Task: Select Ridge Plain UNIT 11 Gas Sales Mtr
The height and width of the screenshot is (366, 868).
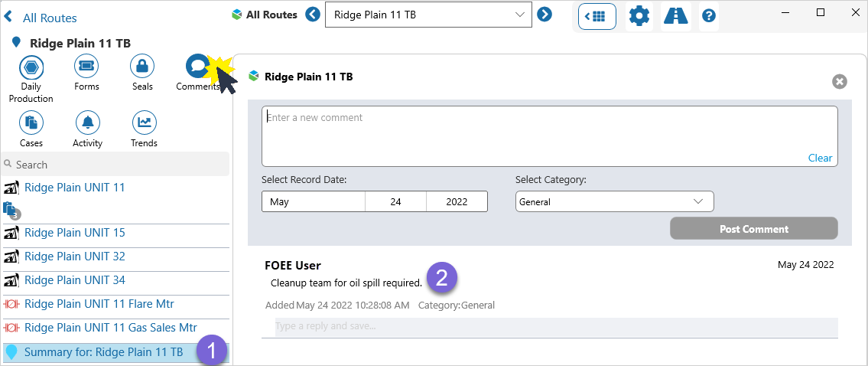Action: point(111,328)
